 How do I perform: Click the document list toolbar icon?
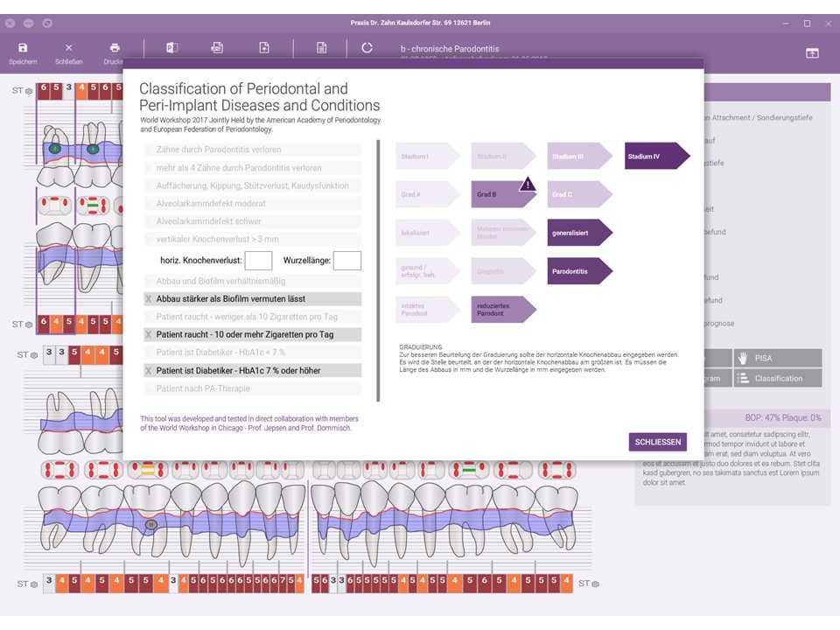(321, 48)
